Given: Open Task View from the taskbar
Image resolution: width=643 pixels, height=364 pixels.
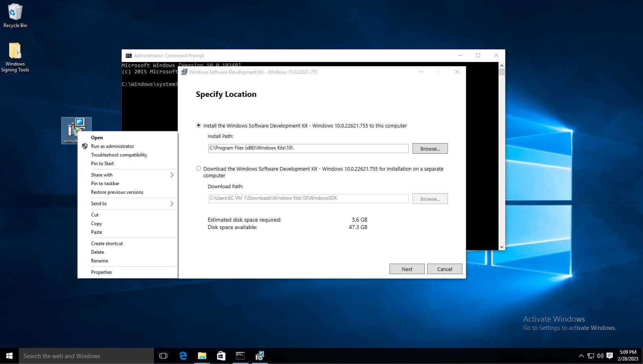Looking at the screenshot, I should (x=163, y=356).
